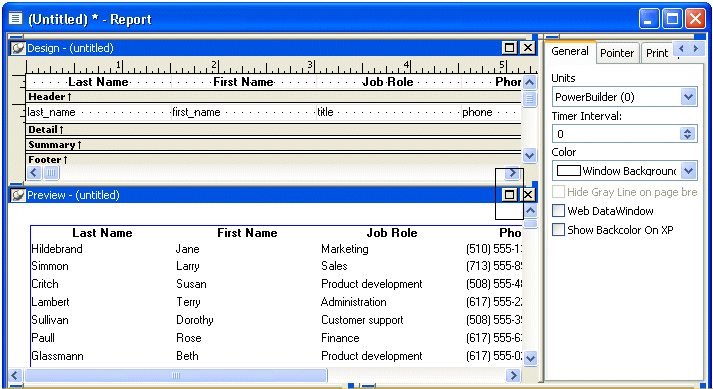Switch to the Pointer tab
The image size is (713, 389).
[x=617, y=53]
